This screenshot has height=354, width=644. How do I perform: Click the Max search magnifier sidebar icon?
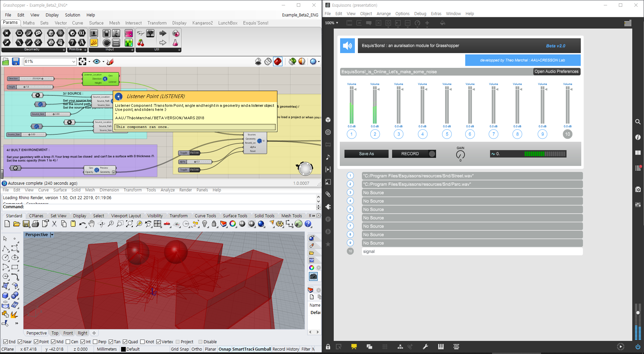tap(638, 122)
